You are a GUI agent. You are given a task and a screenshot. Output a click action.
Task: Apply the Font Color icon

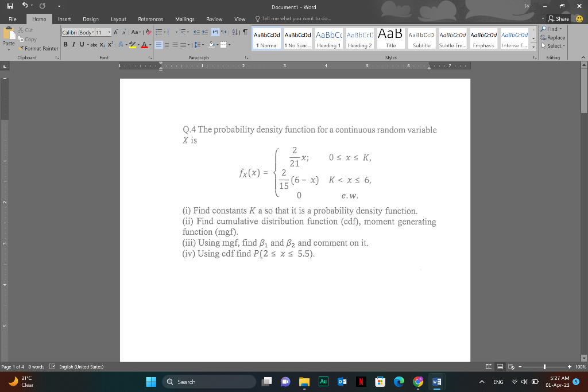pyautogui.click(x=144, y=44)
